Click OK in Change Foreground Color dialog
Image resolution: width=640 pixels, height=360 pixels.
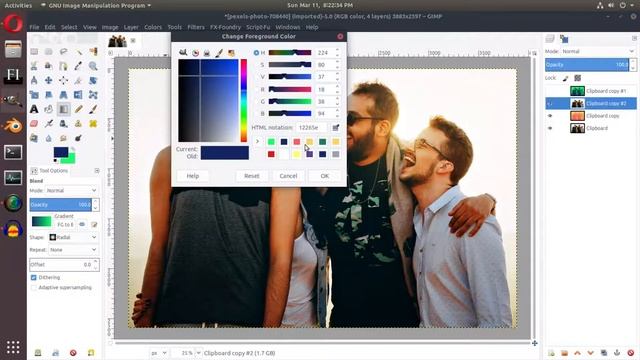point(324,176)
